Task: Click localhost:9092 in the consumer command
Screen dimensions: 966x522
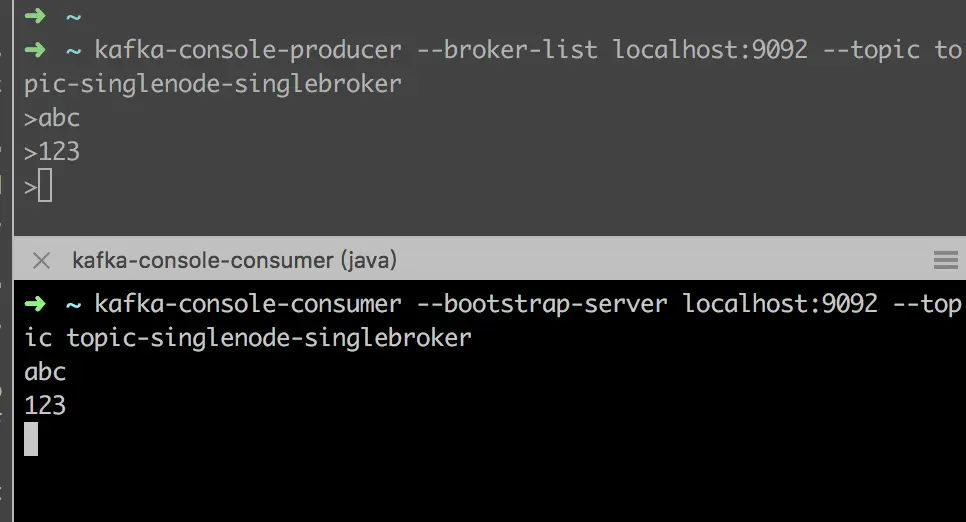Action: pos(780,303)
